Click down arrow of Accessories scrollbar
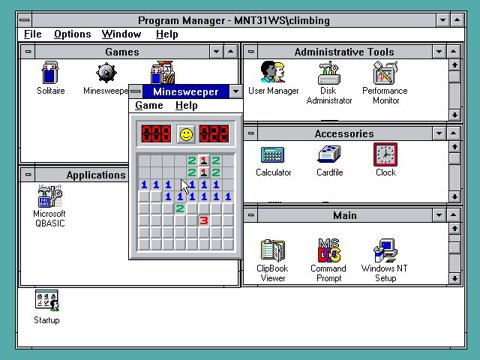480x360 pixels. point(454,196)
